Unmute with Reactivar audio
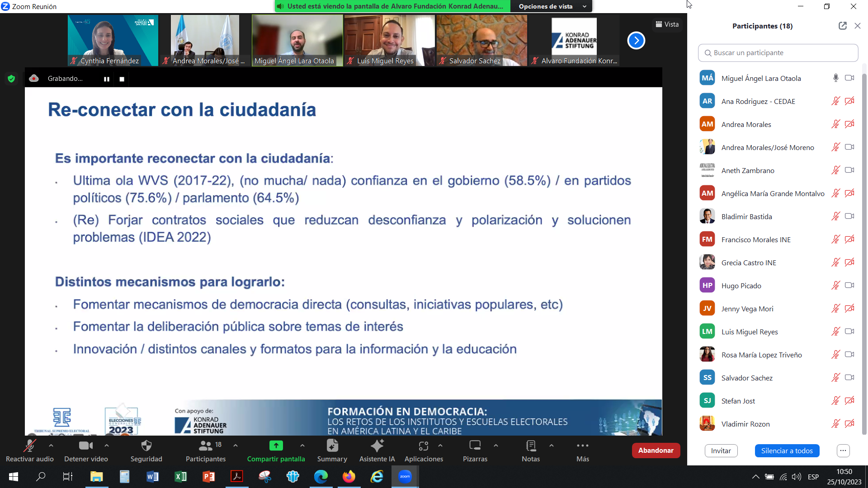Viewport: 868px width, 488px height. click(x=29, y=446)
